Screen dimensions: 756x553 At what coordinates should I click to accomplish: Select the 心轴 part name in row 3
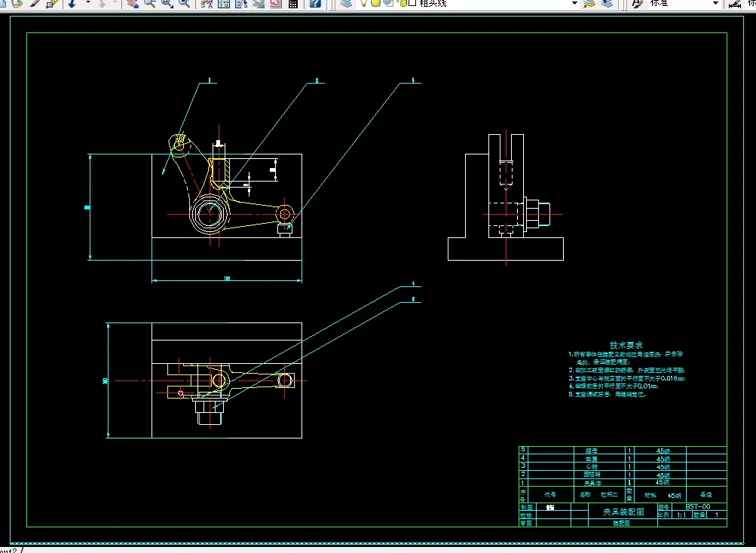pyautogui.click(x=592, y=466)
